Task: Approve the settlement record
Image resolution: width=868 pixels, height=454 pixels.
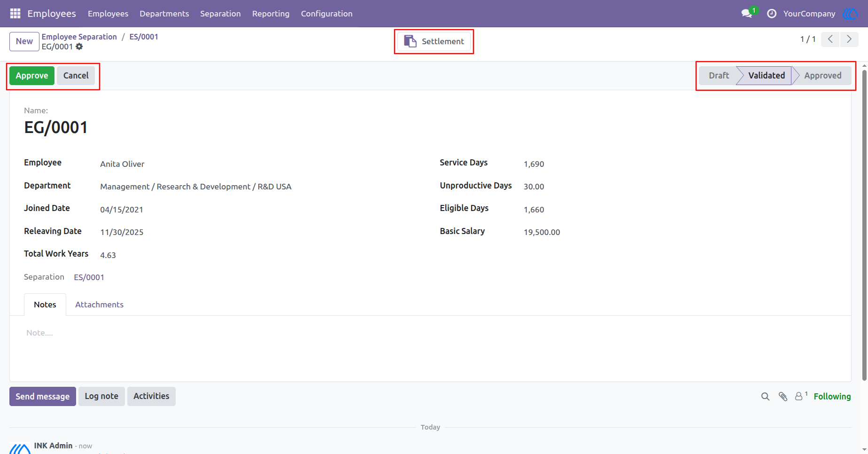Action: 32,76
